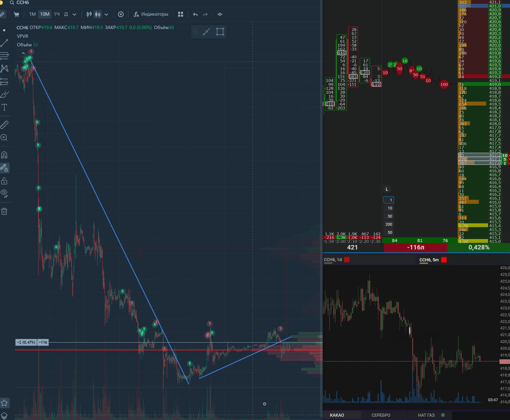Select lot size 10 button
Screen dimensions: 510x420
coord(389,208)
